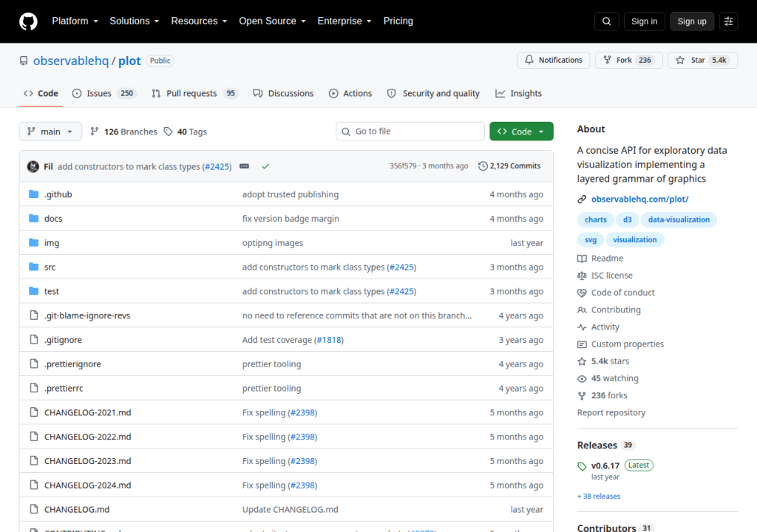
Task: Open CHANGELOG-2023.md
Action: 88,461
